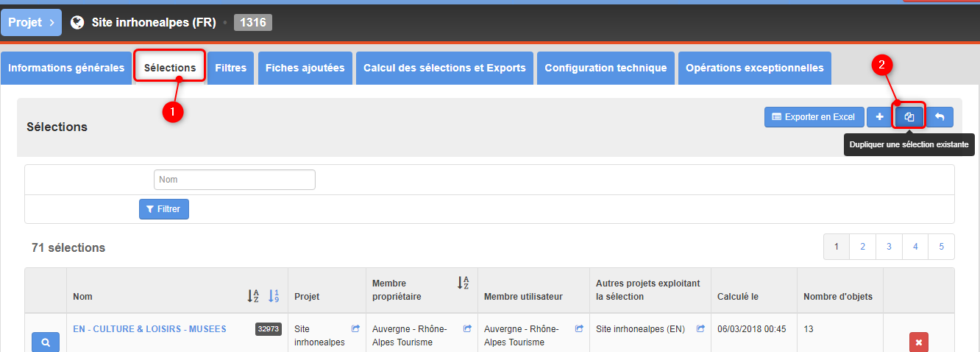Open the Membre utilisateur external link icon
This screenshot has width=980, height=352.
[x=579, y=329]
